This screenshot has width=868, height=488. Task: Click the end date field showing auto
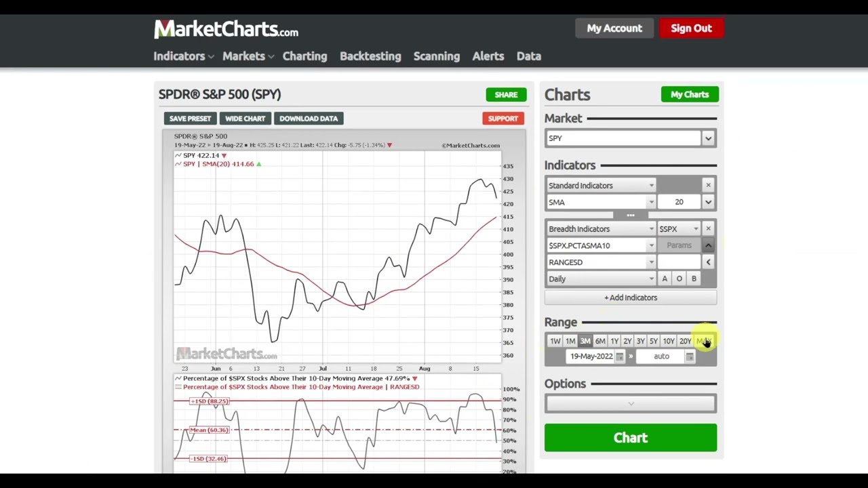[x=662, y=357]
